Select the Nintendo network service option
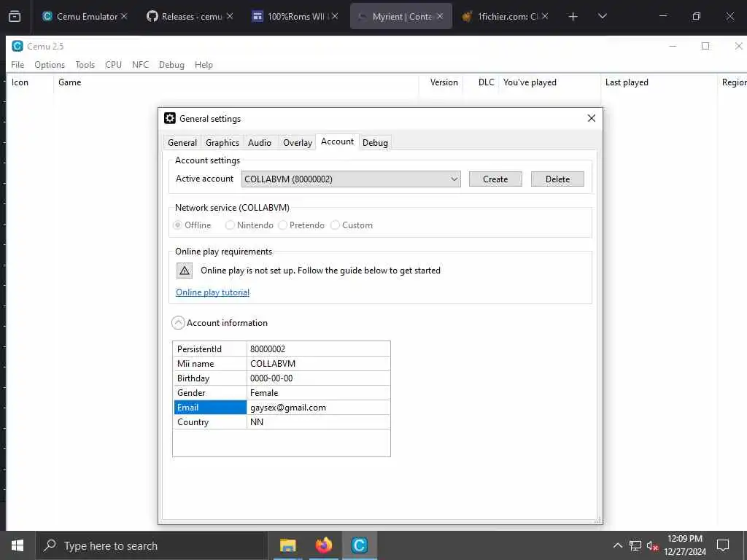Viewport: 747px width, 560px height. pyautogui.click(x=249, y=225)
